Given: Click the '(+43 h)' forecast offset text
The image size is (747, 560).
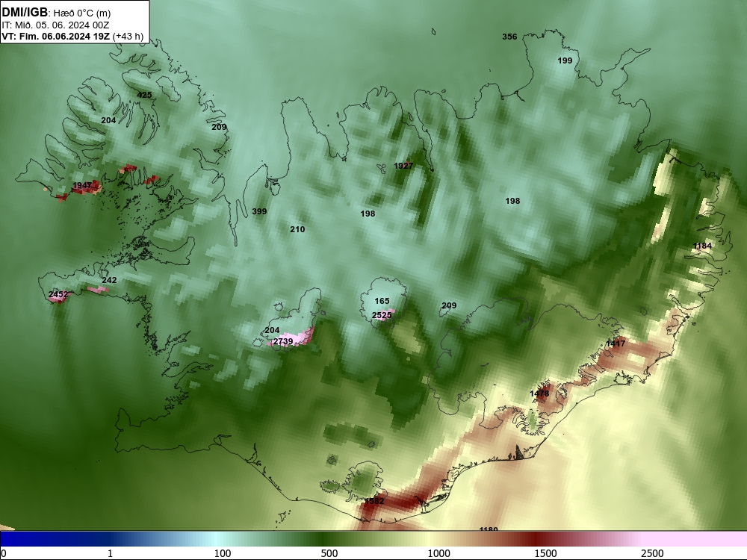Looking at the screenshot, I should click(128, 36).
